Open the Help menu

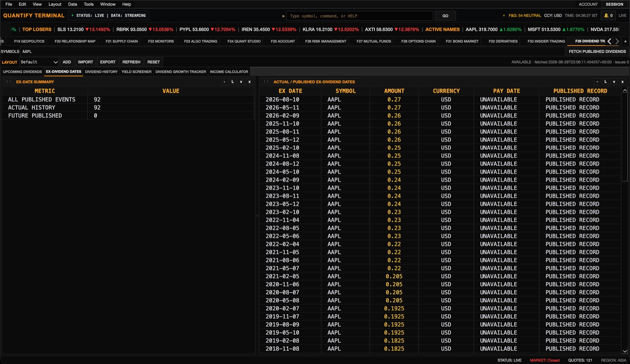coord(126,4)
